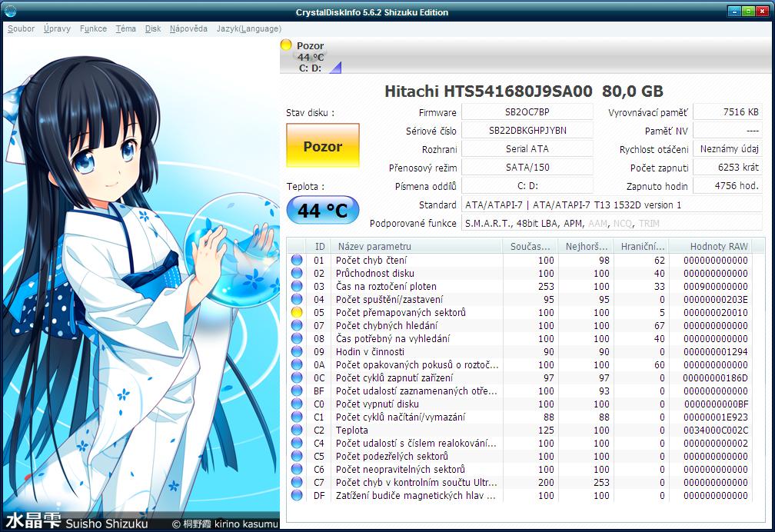This screenshot has height=532, width=775.
Task: Click status icon for row DF
Action: 297,495
